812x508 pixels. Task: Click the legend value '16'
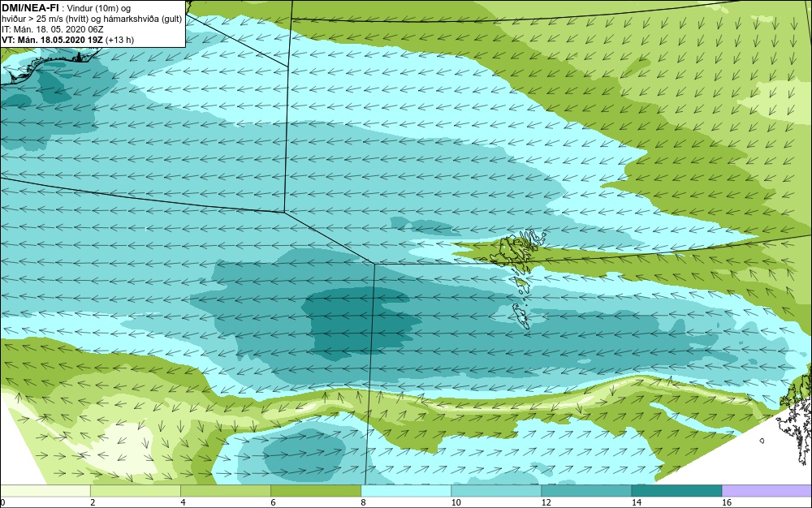point(727,502)
